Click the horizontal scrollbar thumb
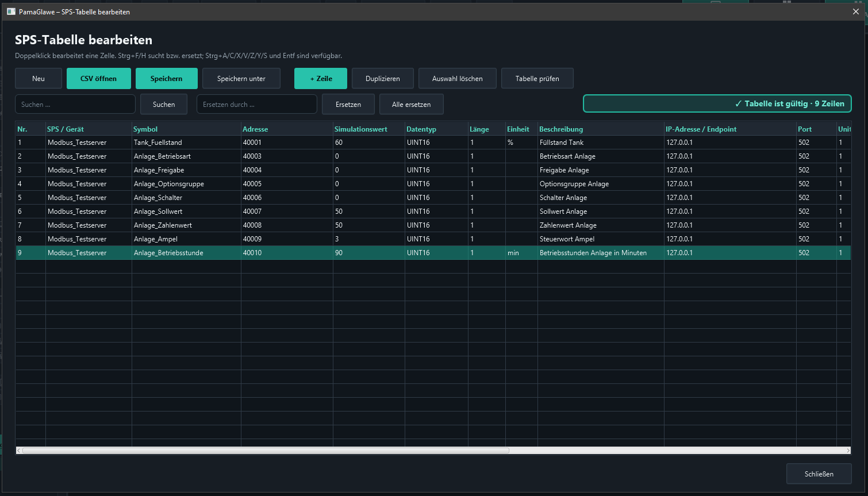This screenshot has height=496, width=868. [266, 451]
